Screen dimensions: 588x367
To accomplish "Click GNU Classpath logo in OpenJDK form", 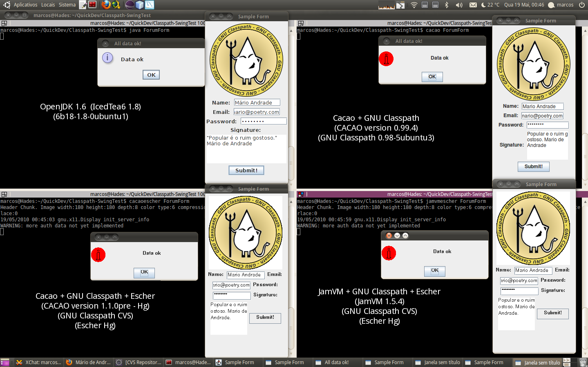I will pos(246,60).
